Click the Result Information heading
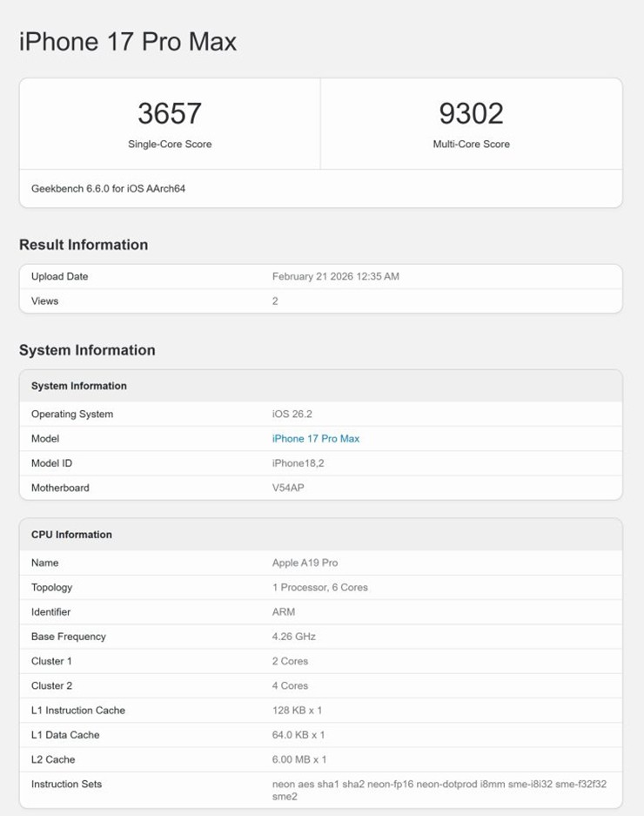The height and width of the screenshot is (816, 644). (84, 245)
